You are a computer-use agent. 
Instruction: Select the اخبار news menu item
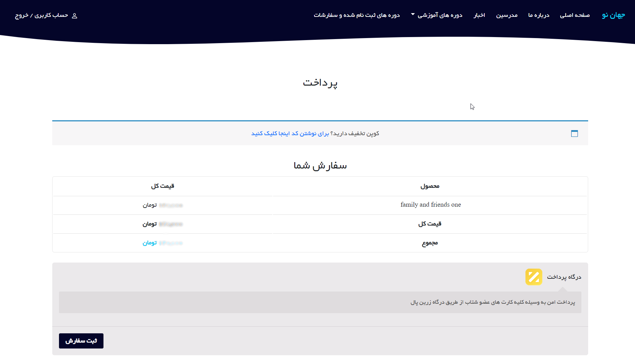click(479, 15)
